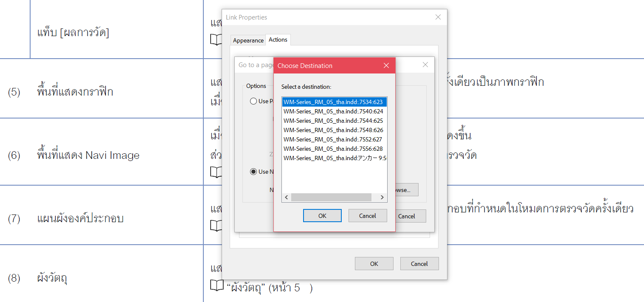
Task: Select the destination entry ending in 626
Action: click(x=333, y=130)
